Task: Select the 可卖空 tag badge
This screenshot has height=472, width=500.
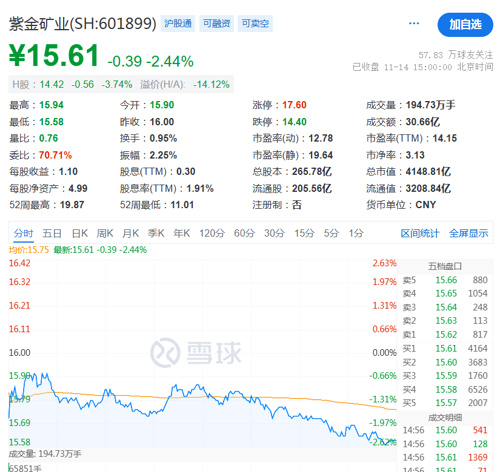Action: click(255, 23)
